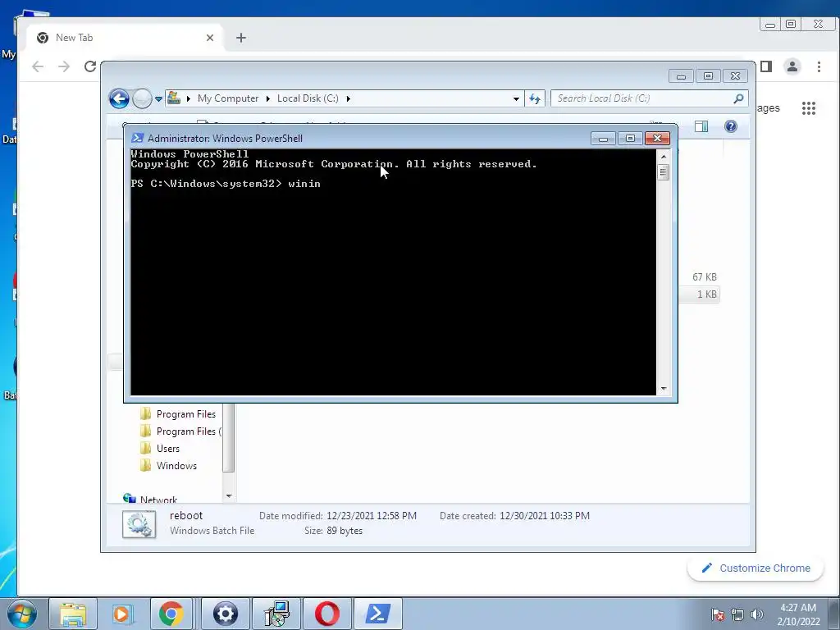Open Explorer help question mark icon
Screen dimensions: 840x630
731,126
